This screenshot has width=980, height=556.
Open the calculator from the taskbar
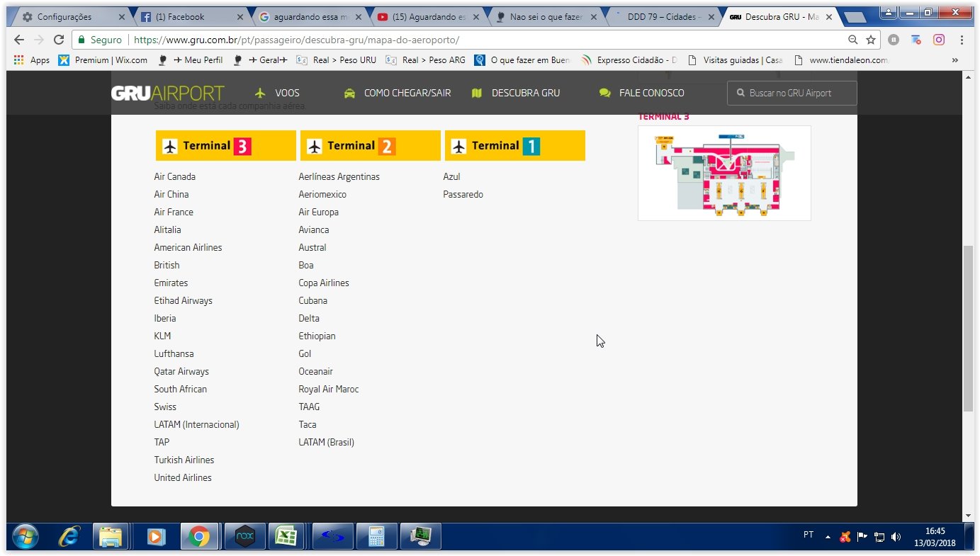tap(376, 537)
